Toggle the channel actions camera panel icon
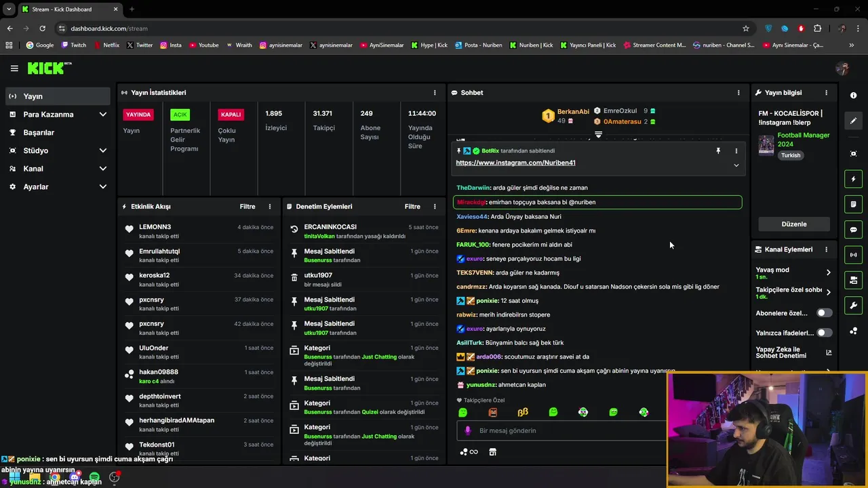Screen dimensions: 868x488 853,280
